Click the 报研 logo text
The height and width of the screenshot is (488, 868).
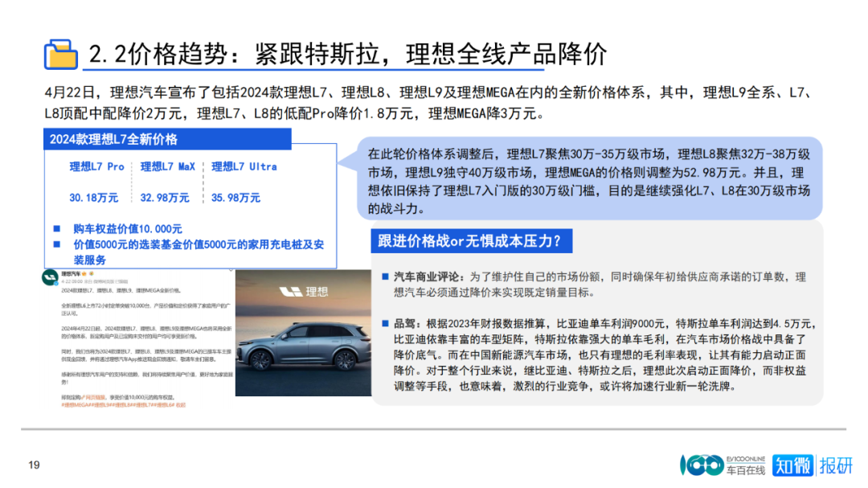click(x=836, y=465)
